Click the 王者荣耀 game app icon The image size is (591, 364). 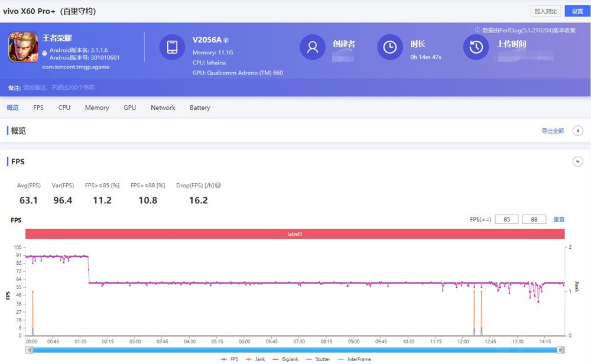pyautogui.click(x=24, y=47)
